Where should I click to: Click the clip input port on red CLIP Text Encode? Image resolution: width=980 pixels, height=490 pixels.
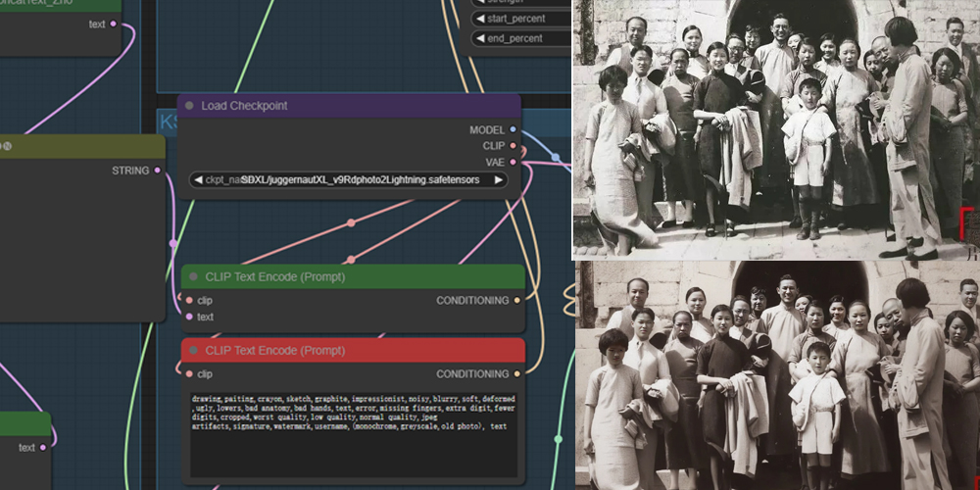[x=189, y=374]
